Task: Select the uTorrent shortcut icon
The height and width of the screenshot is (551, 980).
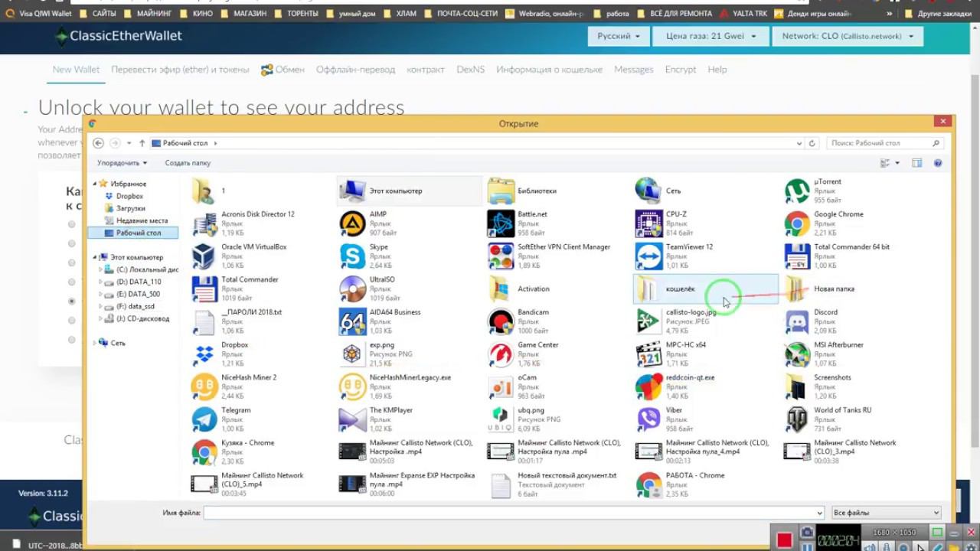Action: [x=797, y=191]
